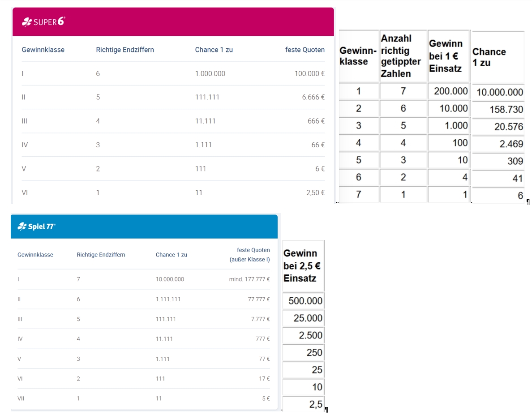532x419 pixels.
Task: Click the '77.777 €' quota in Spiel 77
Action: point(259,299)
